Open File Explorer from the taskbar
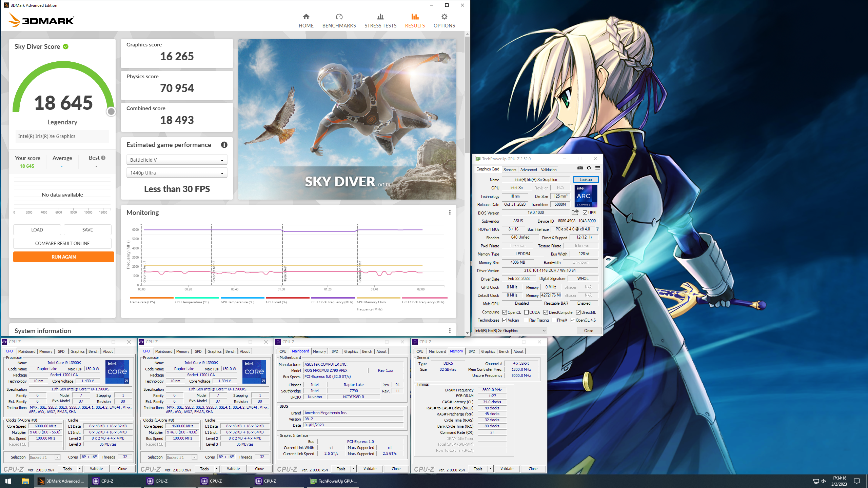 coord(25,481)
